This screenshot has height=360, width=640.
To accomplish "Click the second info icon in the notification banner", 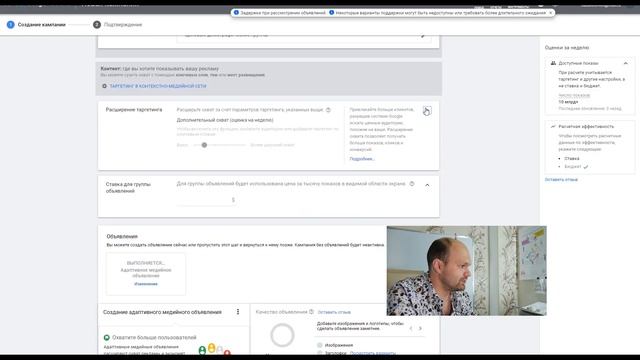I will click(331, 13).
